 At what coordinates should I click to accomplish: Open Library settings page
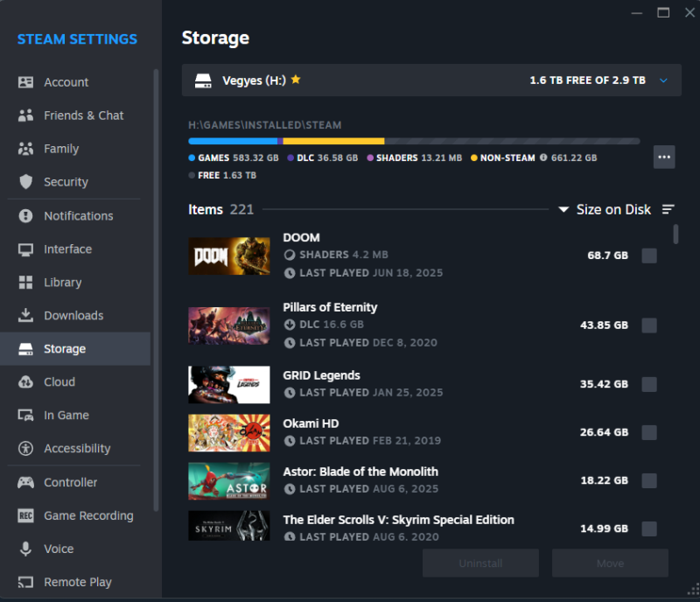point(75,283)
